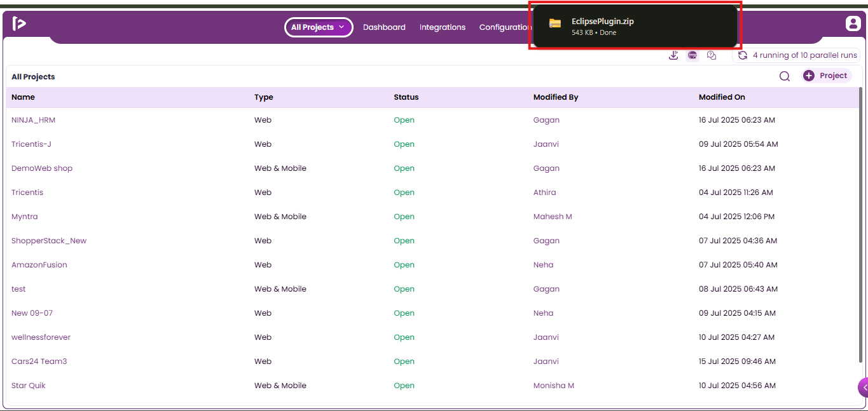Click Mahesh M in the Myntra row
Screen dimensions: 868x411
pos(553,217)
